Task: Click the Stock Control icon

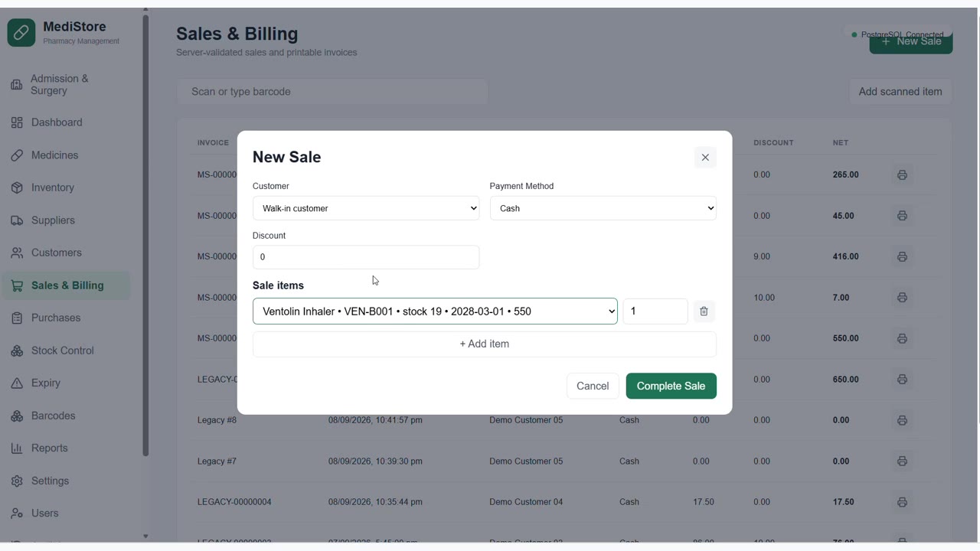Action: [x=17, y=350]
